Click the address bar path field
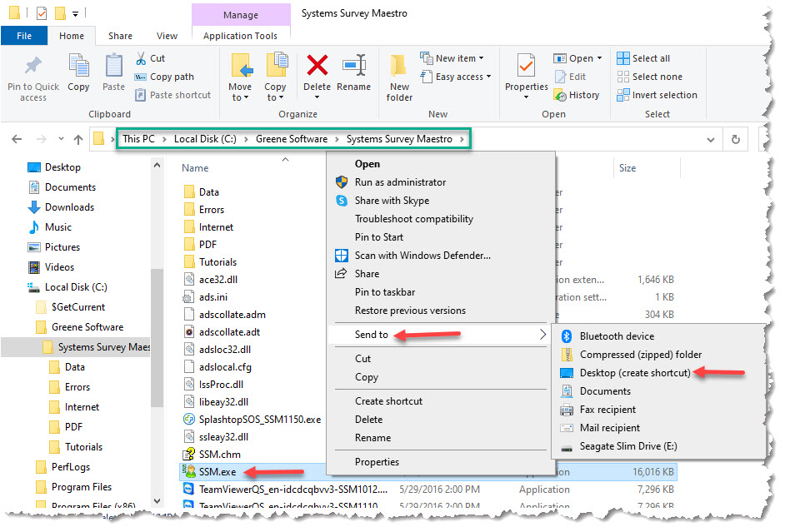 [x=583, y=139]
